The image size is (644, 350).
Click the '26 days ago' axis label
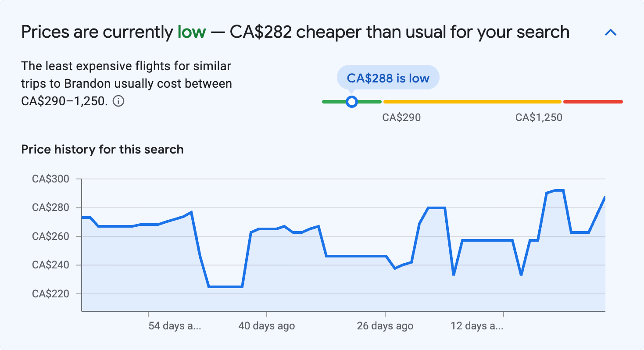(x=386, y=326)
